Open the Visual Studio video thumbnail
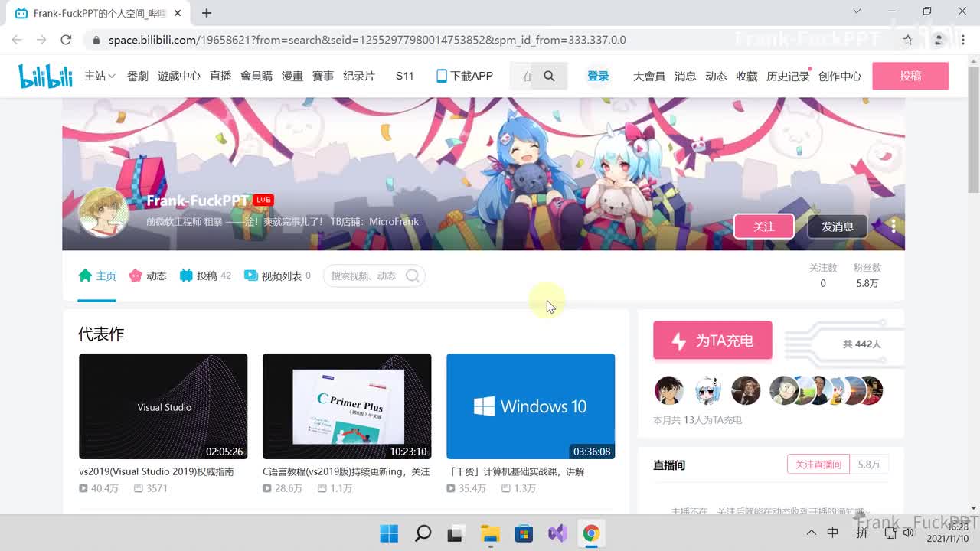This screenshot has width=980, height=551. tap(163, 406)
